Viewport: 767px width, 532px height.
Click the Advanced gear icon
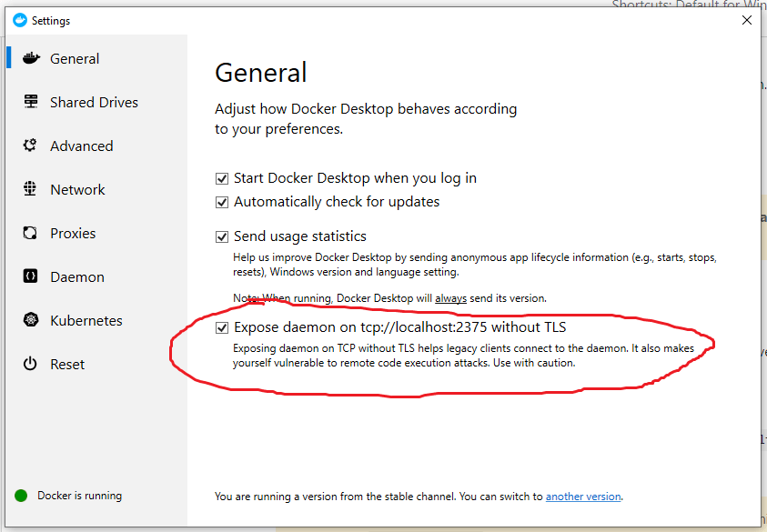[x=31, y=146]
